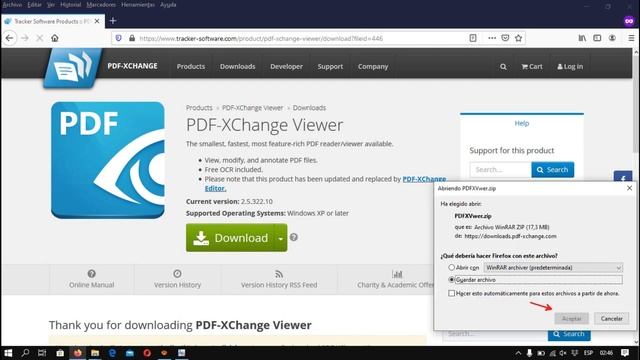The image size is (640, 360).
Task: Click the Products breadcrumb link
Action: click(199, 108)
